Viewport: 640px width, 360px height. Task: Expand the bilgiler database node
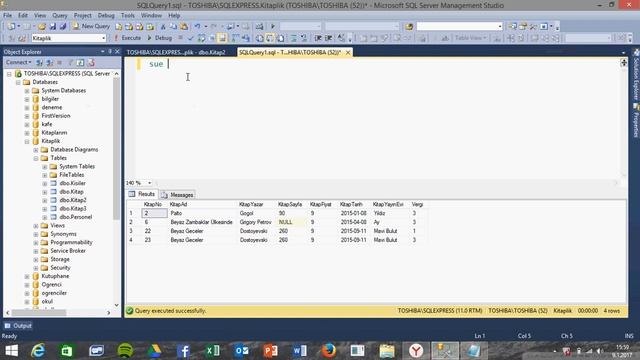[27, 99]
